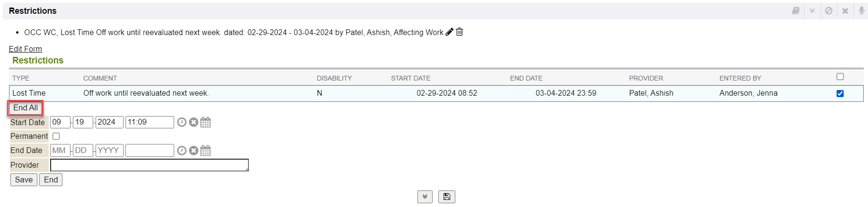
Task: Toggle the select-all checkbox in table header
Action: pos(840,77)
